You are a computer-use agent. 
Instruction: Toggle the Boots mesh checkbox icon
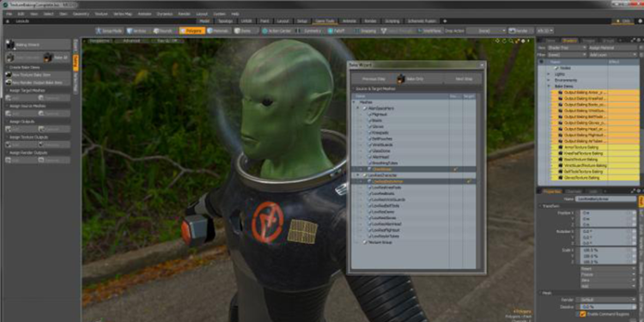click(x=369, y=120)
